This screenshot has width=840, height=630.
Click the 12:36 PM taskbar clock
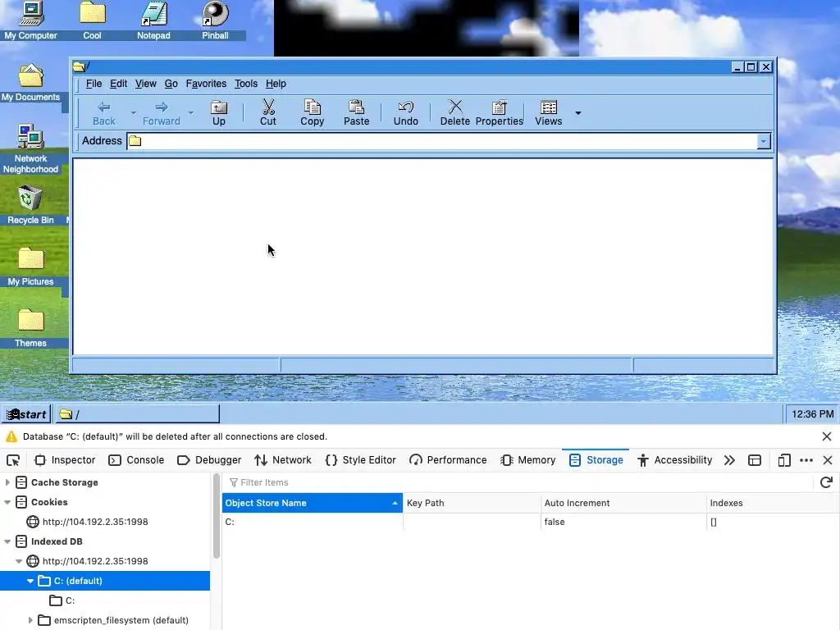pyautogui.click(x=812, y=414)
